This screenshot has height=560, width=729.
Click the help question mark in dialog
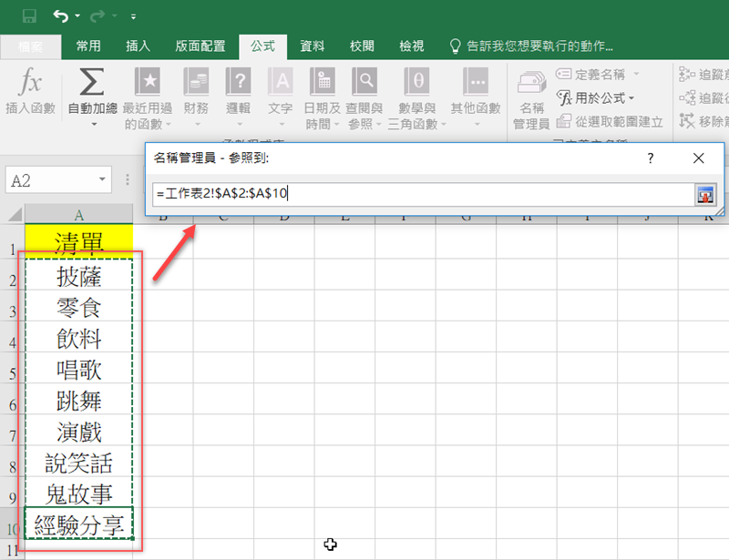tap(651, 158)
